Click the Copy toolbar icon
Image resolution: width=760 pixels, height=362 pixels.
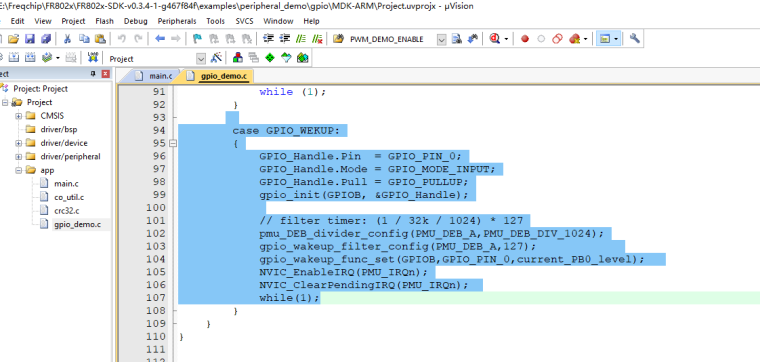click(x=84, y=39)
